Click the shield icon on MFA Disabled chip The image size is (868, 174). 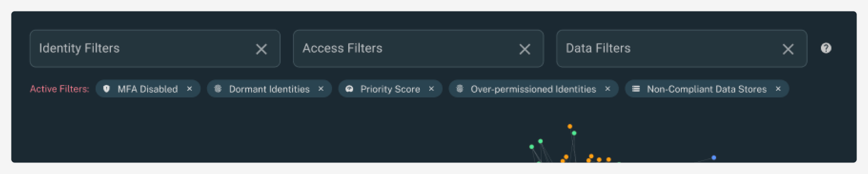(x=106, y=89)
